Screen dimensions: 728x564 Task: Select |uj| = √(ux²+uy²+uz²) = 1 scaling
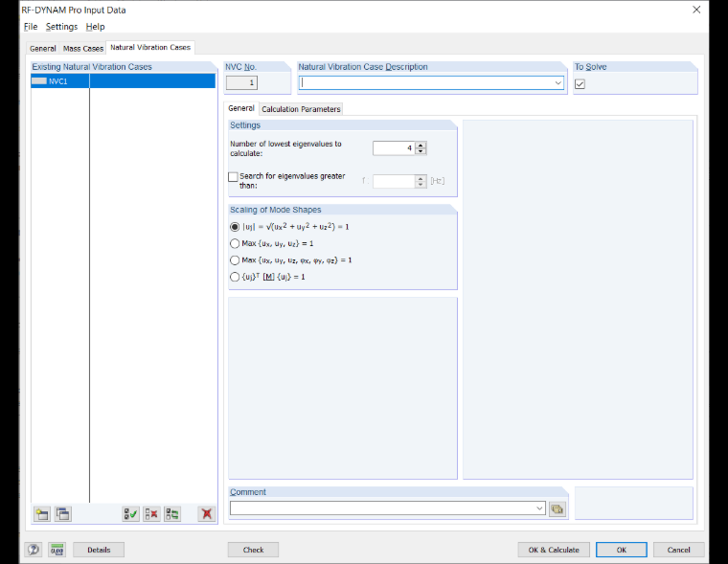235,227
